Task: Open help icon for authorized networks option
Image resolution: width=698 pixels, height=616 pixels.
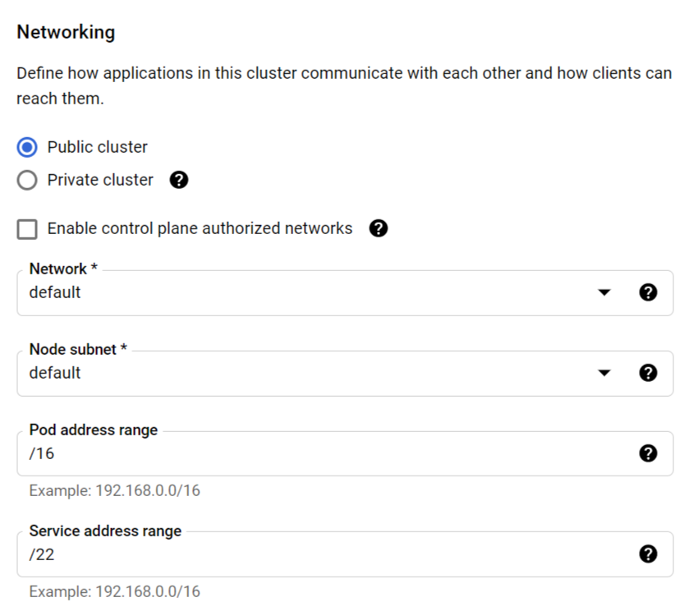Action: pyautogui.click(x=379, y=228)
